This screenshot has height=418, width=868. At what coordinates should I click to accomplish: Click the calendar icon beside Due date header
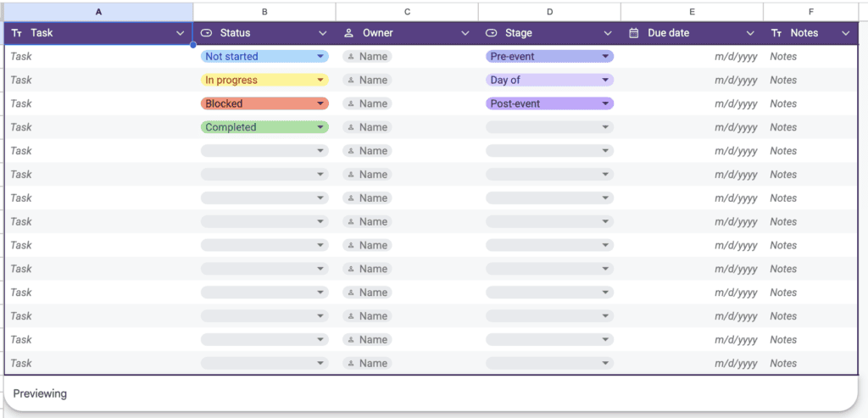(x=634, y=33)
